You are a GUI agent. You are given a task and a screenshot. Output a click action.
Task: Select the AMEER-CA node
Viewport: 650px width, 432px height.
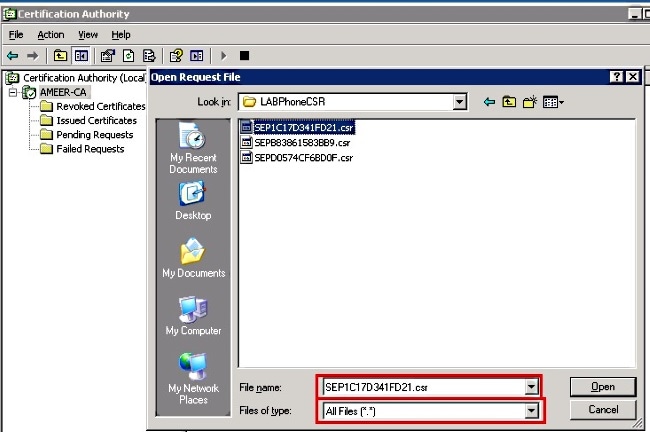pyautogui.click(x=63, y=92)
